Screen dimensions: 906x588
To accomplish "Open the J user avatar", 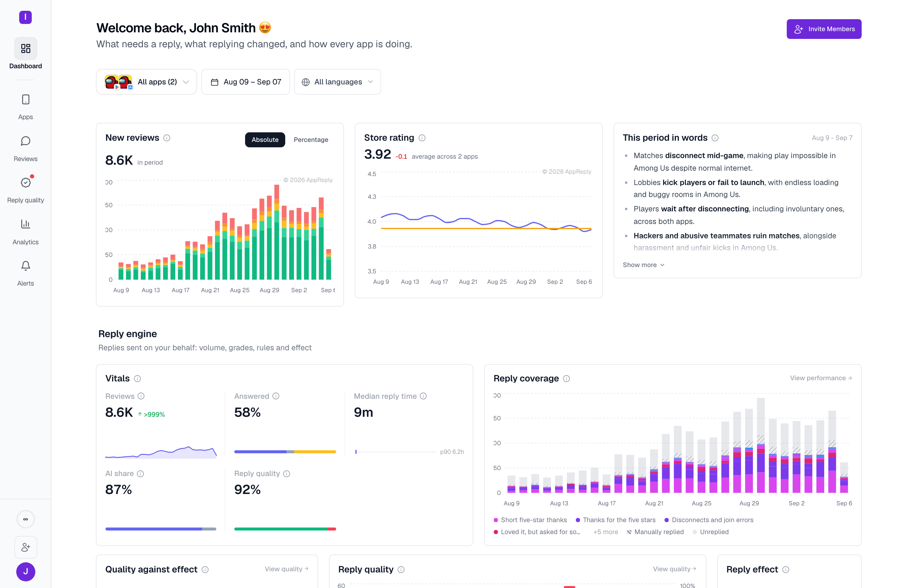I will tap(25, 572).
